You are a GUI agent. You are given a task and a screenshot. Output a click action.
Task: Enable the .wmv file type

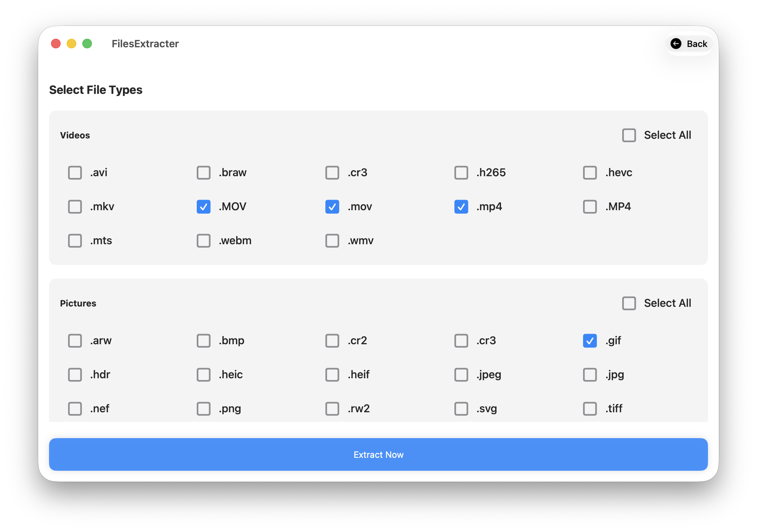pos(332,240)
